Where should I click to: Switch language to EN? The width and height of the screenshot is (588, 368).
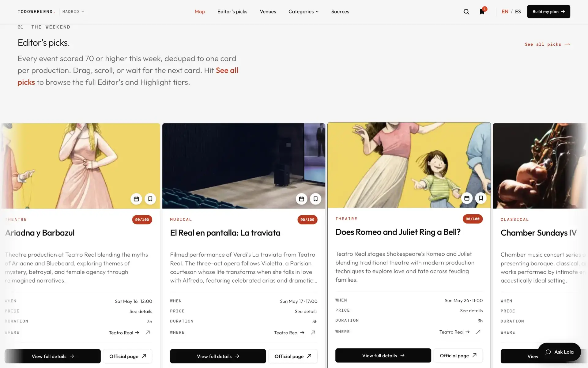pos(505,12)
